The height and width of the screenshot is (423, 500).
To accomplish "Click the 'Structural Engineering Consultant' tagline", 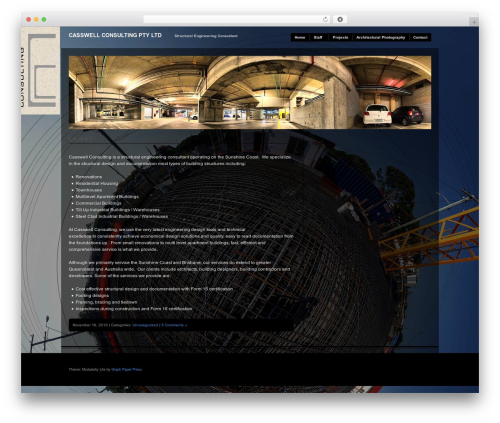I will pyautogui.click(x=206, y=36).
